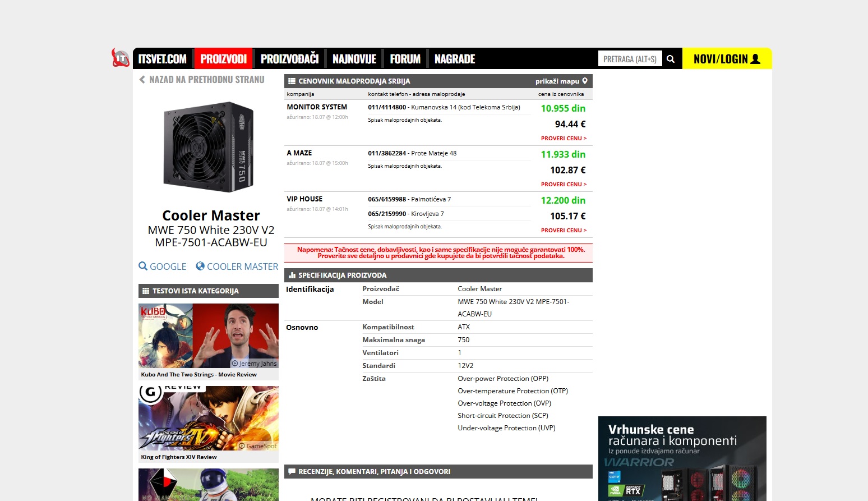The height and width of the screenshot is (501, 868).
Task: Open the FORUM menu item
Action: (405, 59)
